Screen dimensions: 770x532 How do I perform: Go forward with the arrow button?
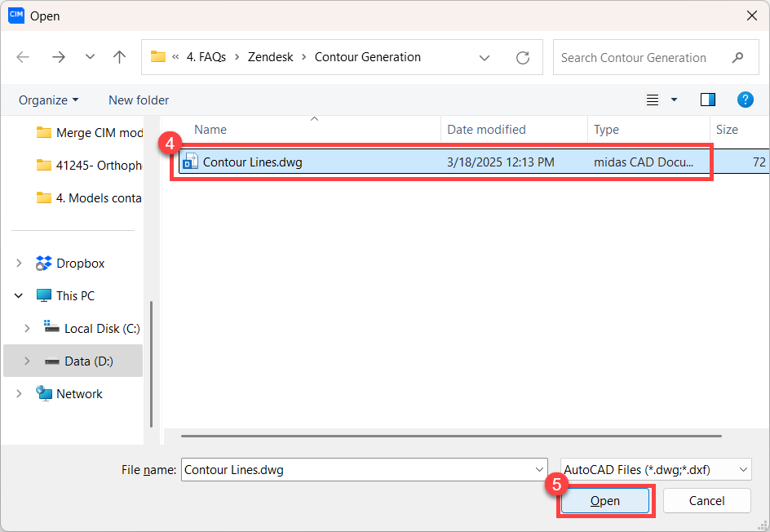point(59,57)
